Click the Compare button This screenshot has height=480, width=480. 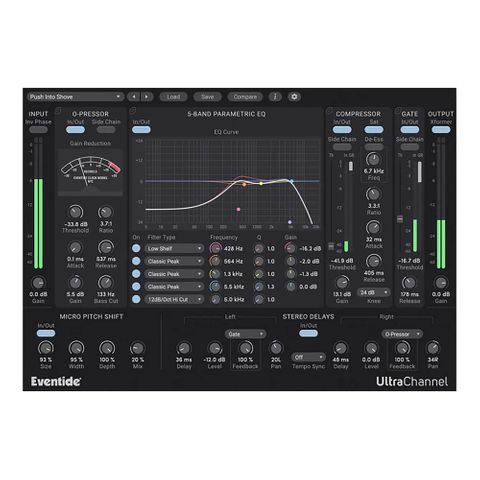point(245,97)
